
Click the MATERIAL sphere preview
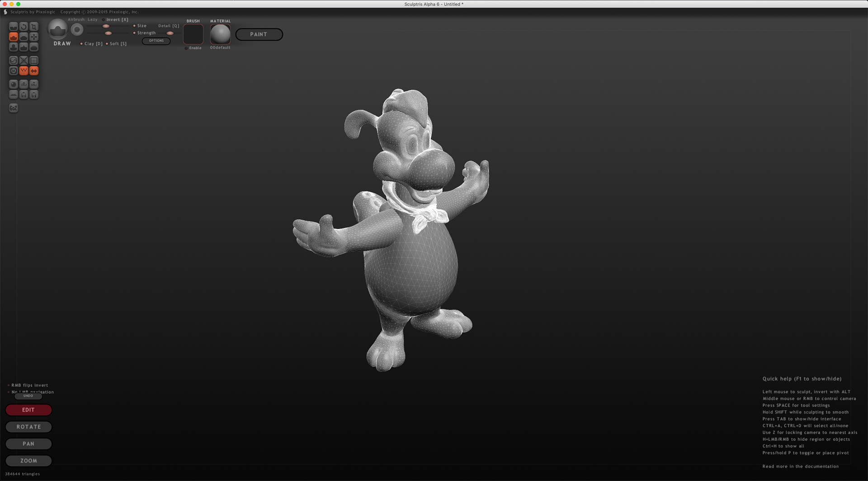click(220, 34)
